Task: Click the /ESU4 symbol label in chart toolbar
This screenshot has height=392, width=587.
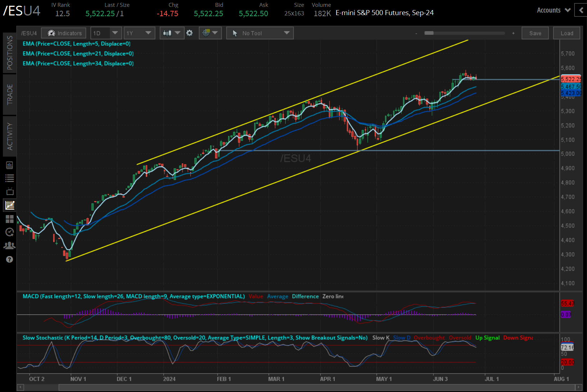Action: (29, 33)
